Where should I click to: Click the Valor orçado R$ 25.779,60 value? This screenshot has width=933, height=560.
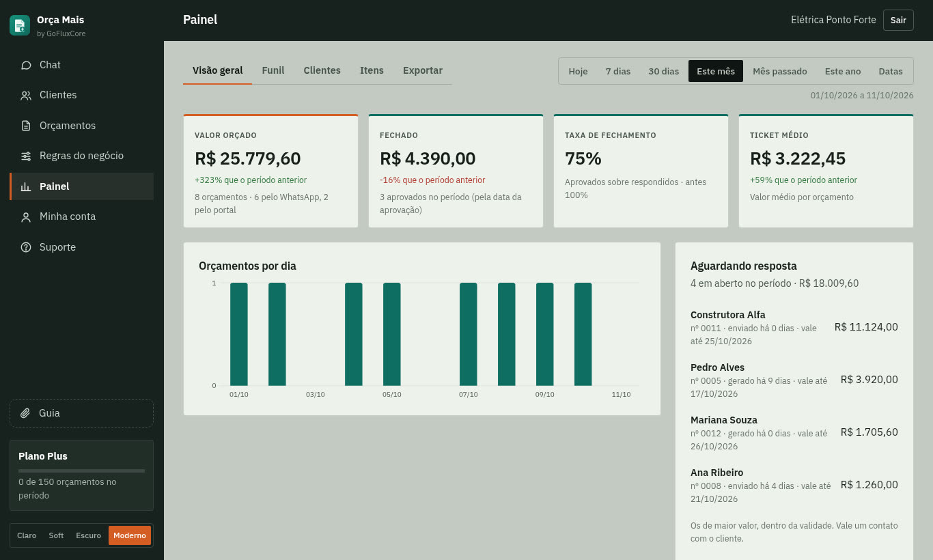248,158
